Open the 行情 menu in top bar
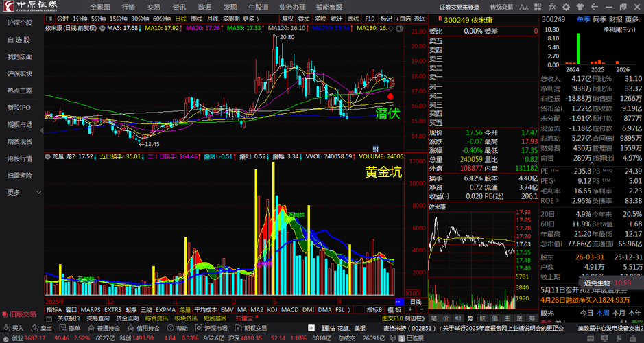Viewport: 644px width, 343px height. point(128,7)
